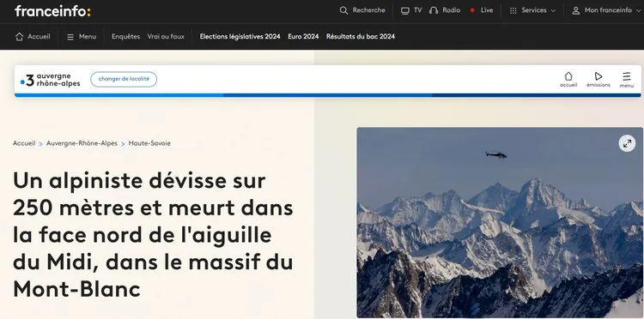644x319 pixels.
Task: Click the red Live dot
Action: (472, 10)
